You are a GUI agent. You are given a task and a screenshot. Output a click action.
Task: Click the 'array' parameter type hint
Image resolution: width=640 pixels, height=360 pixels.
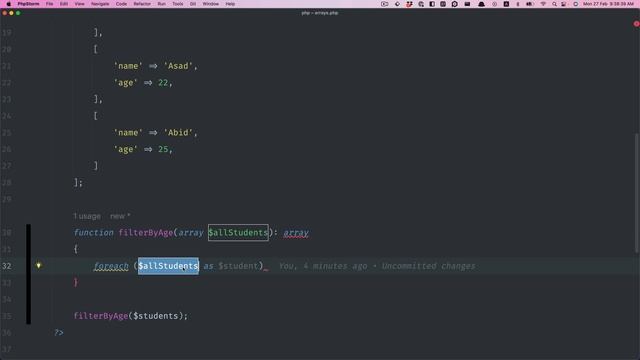pyautogui.click(x=191, y=233)
